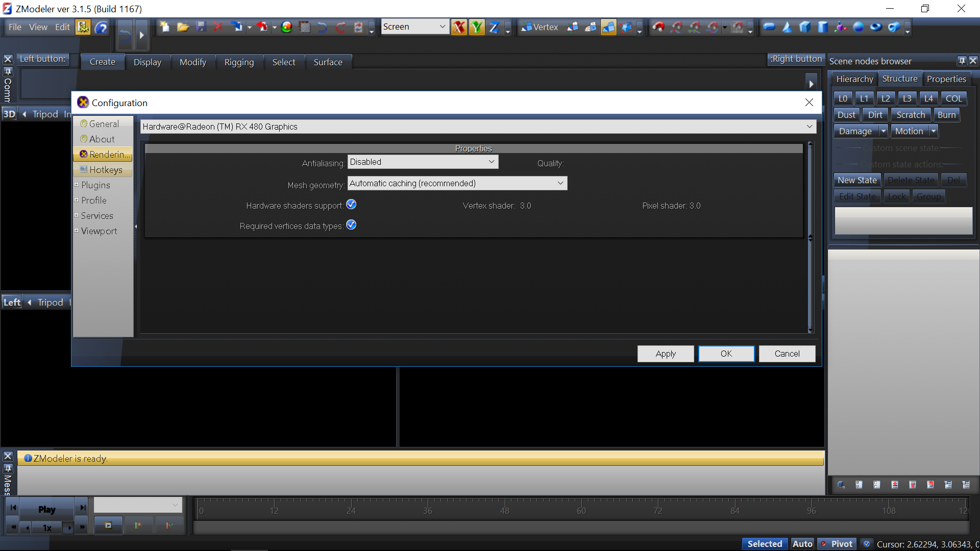The image size is (980, 551).
Task: Toggle the Y axis lock button
Action: (476, 27)
